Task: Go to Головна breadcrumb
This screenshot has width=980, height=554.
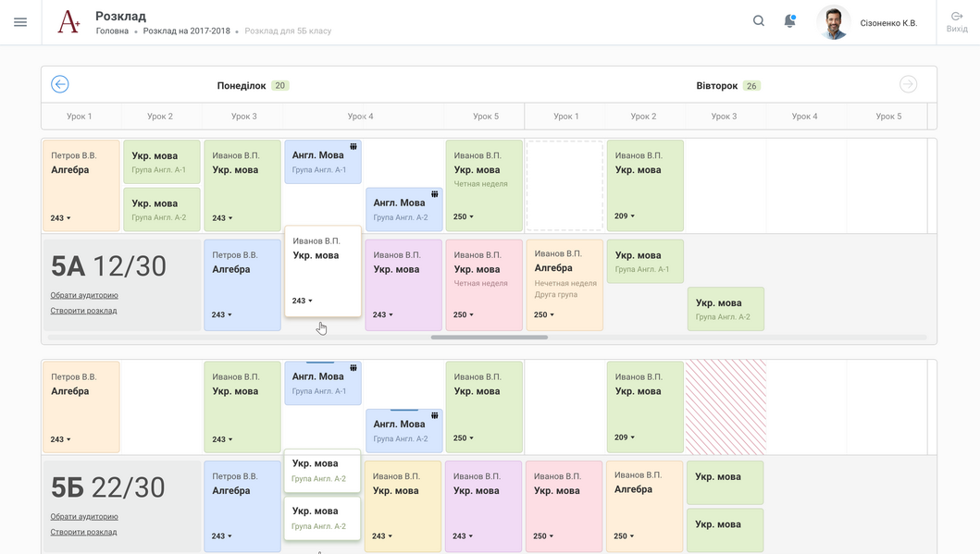Action: 112,31
